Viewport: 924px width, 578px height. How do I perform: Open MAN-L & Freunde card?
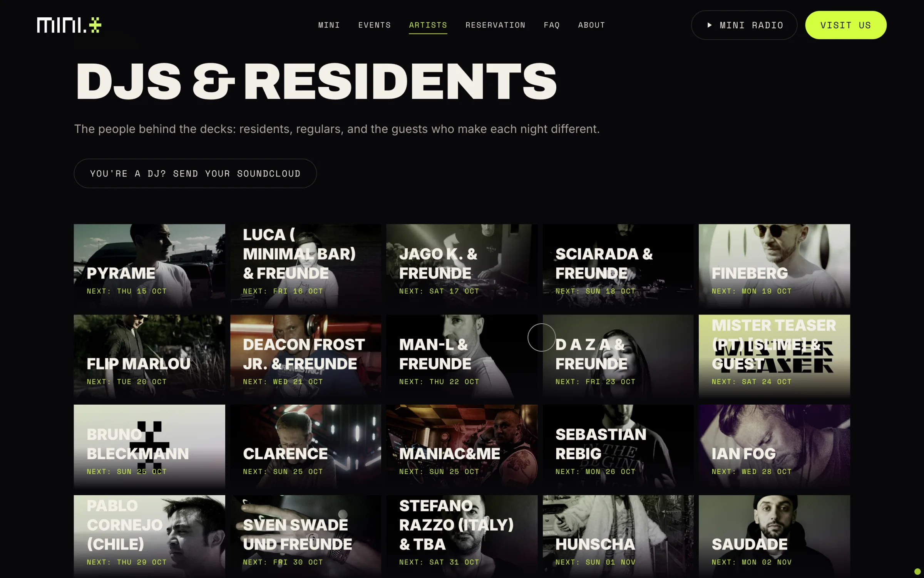click(462, 356)
